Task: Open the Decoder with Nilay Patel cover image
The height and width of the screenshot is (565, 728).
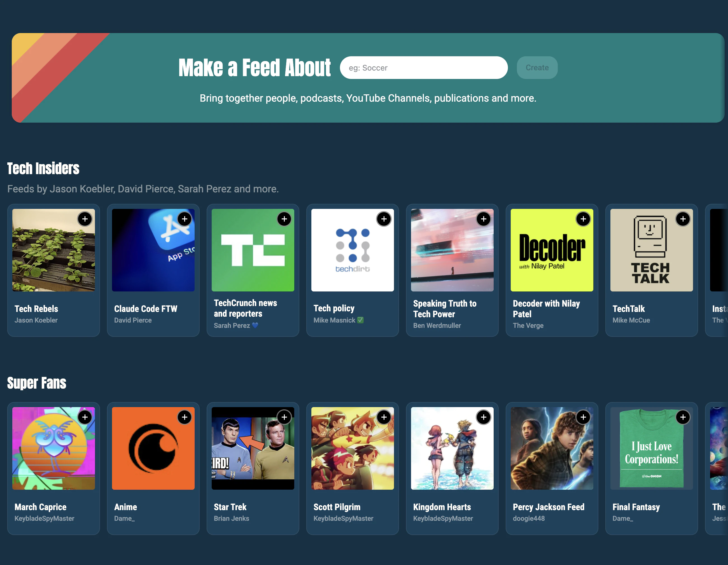Action: click(x=552, y=250)
